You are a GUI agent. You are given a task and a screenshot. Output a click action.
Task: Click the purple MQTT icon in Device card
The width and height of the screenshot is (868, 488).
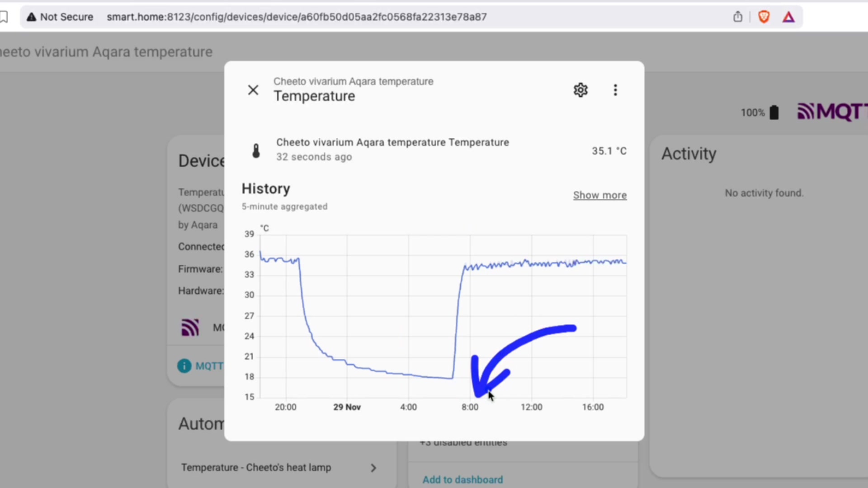(190, 327)
